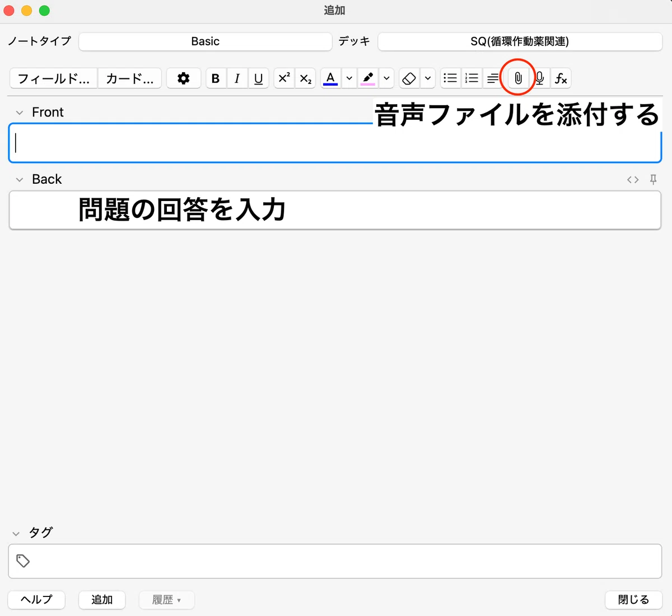The height and width of the screenshot is (616, 672).
Task: Open the Fields (フィールド...) customization button
Action: (54, 78)
